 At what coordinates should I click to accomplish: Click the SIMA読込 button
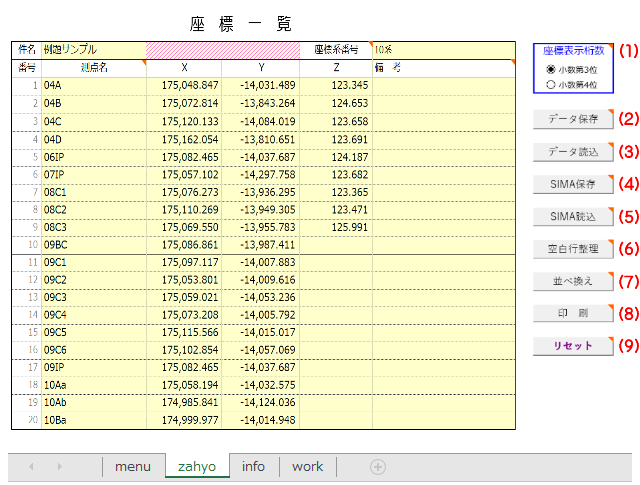pyautogui.click(x=573, y=216)
